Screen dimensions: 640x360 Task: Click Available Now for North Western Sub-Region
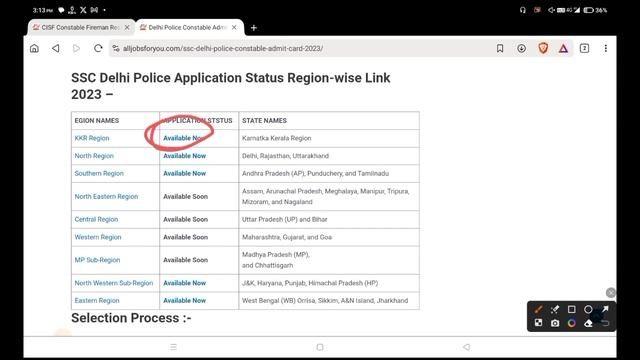(184, 283)
